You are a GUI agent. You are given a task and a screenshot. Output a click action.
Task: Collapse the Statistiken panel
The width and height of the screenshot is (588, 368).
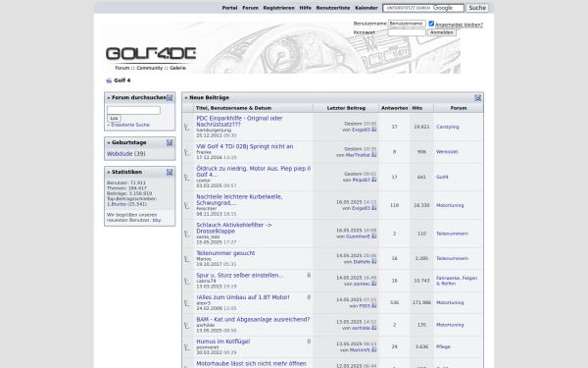coord(170,172)
